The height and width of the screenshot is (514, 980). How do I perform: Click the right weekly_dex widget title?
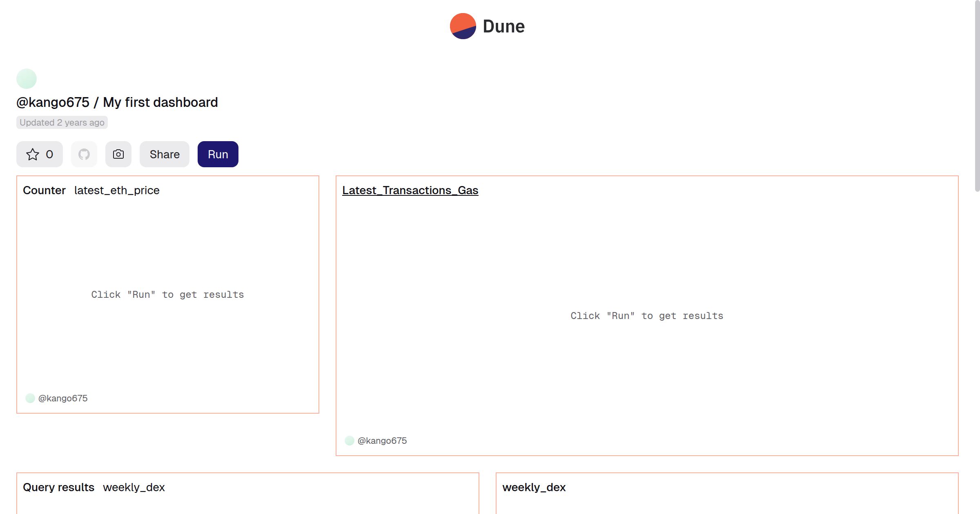534,487
